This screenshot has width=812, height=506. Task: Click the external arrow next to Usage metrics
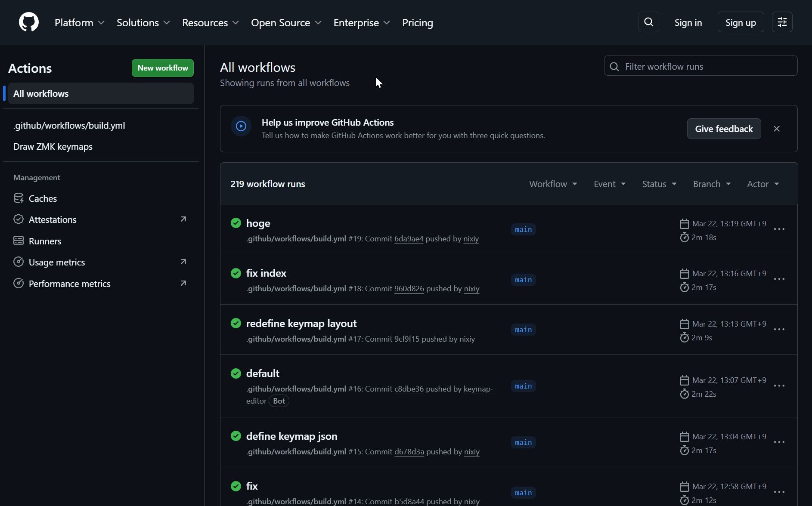point(183,262)
